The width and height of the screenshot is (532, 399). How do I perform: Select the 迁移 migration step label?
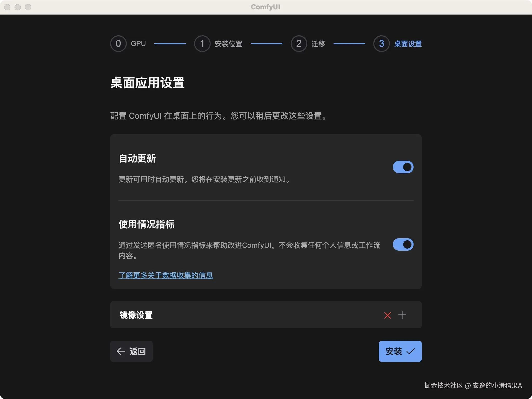[x=318, y=44]
